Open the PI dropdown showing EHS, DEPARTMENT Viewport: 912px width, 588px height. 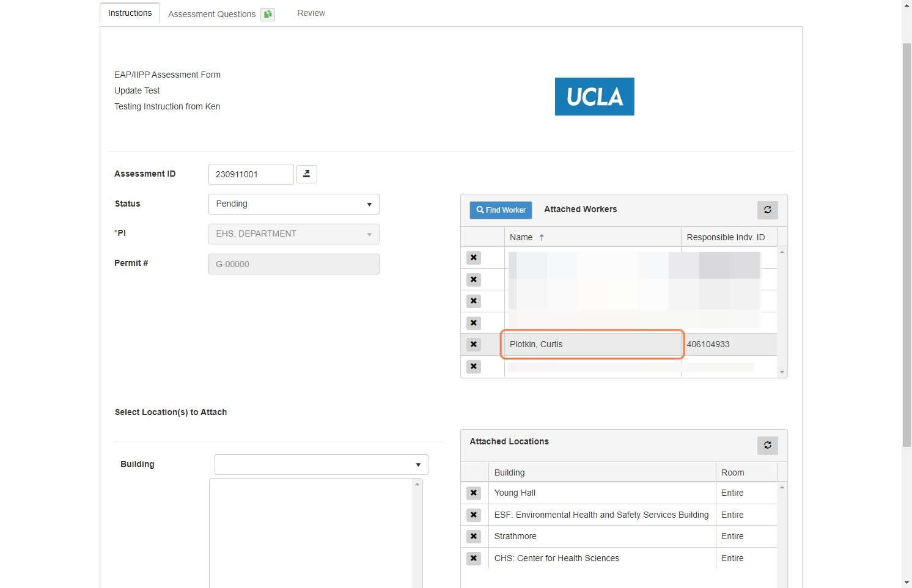tap(294, 234)
